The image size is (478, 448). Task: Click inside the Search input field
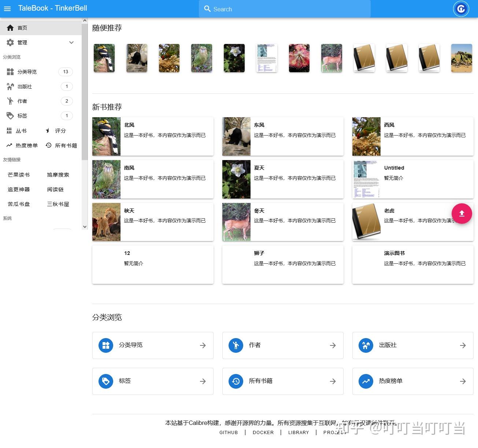(x=286, y=9)
